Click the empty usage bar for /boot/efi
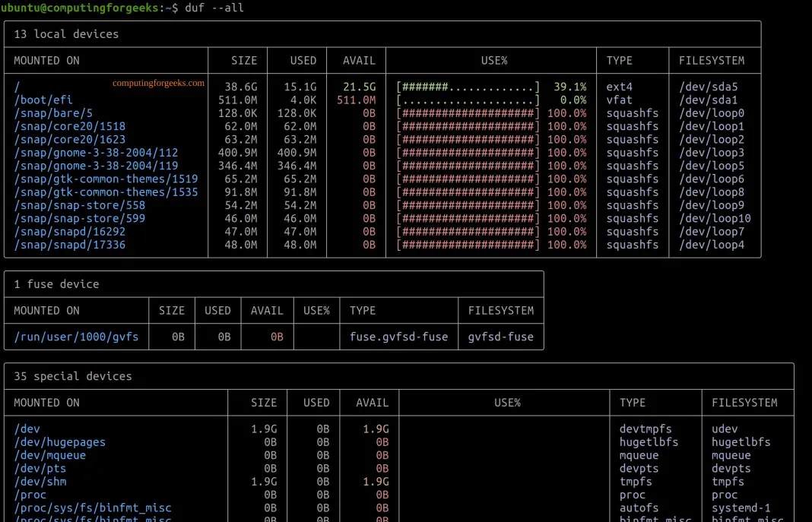Image resolution: width=812 pixels, height=522 pixels. (468, 100)
